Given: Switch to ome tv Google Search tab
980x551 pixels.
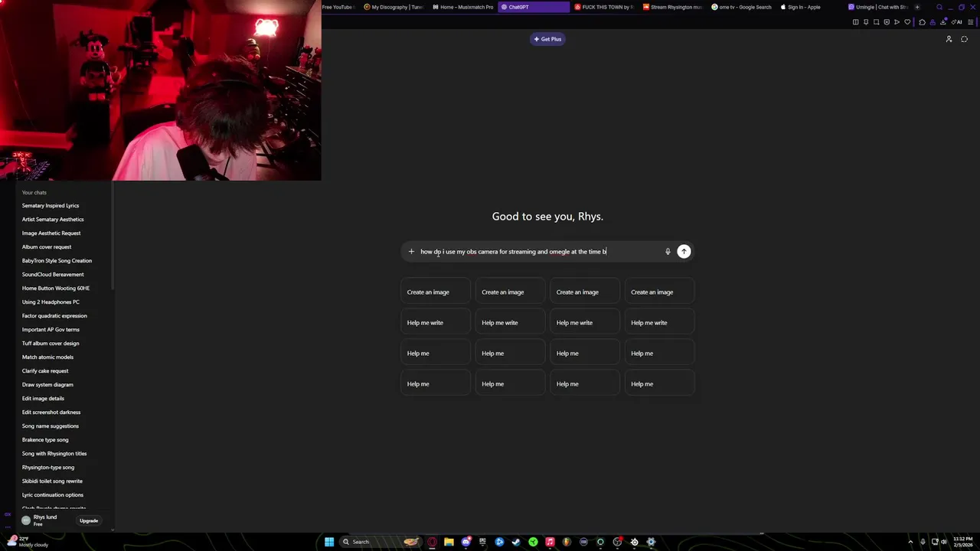Looking at the screenshot, I should [741, 7].
